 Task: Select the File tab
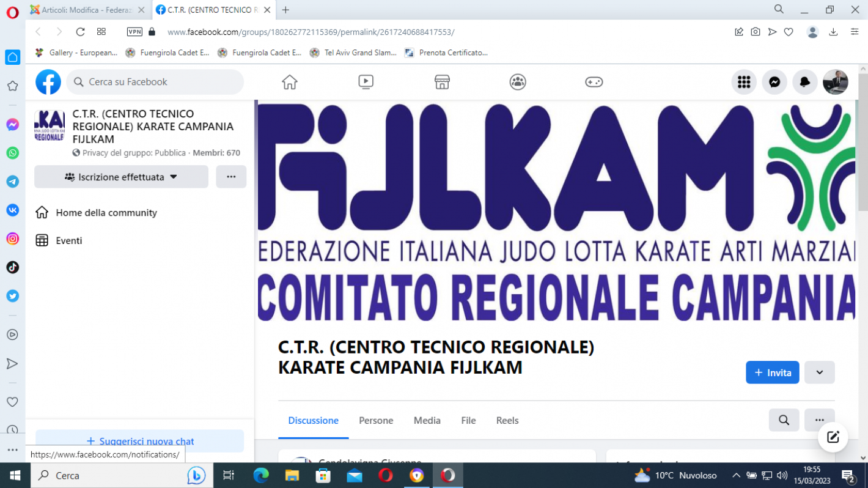(469, 421)
